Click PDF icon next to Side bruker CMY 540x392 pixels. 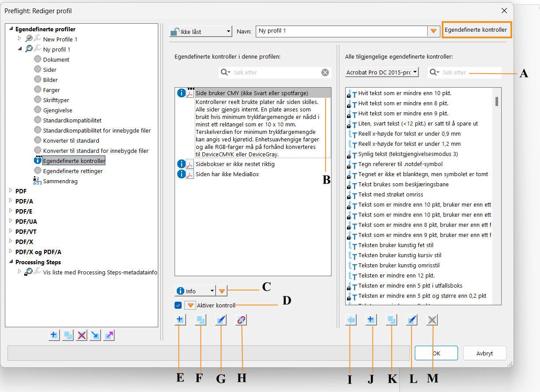(x=190, y=93)
